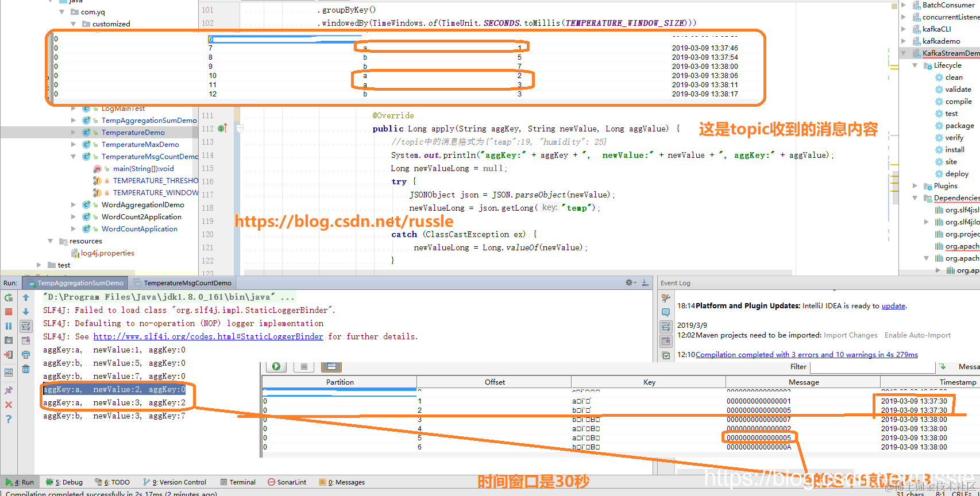Screen dimensions: 980x496
Task: Close the Run tab with red X
Action: (9, 405)
